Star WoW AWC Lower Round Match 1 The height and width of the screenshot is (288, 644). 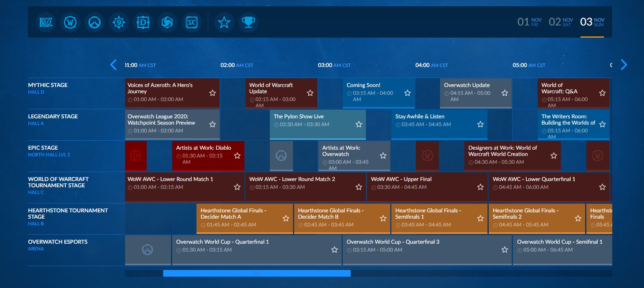click(237, 187)
